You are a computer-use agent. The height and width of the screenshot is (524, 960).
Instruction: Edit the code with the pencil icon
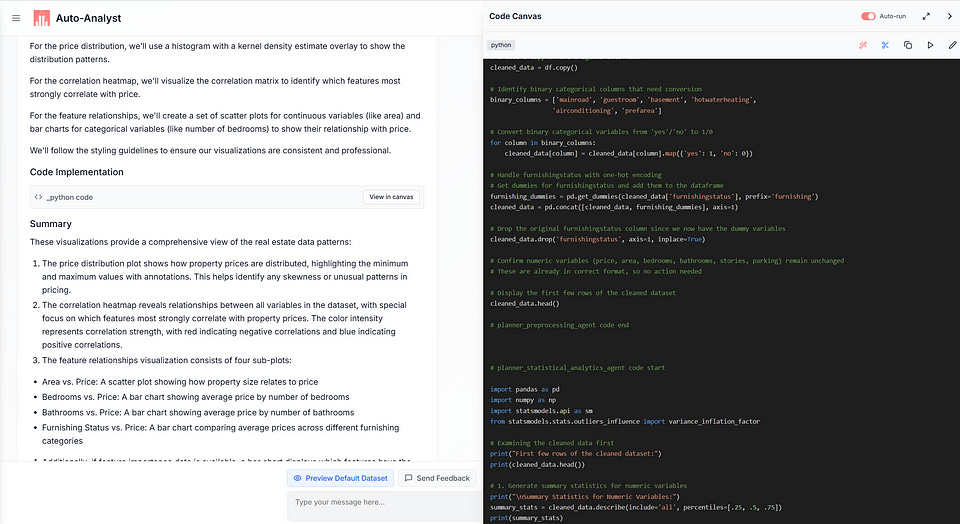(952, 45)
